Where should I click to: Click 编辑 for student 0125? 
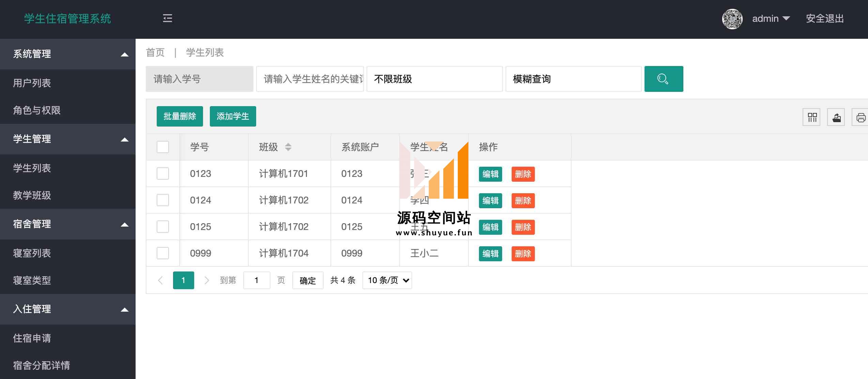(491, 227)
